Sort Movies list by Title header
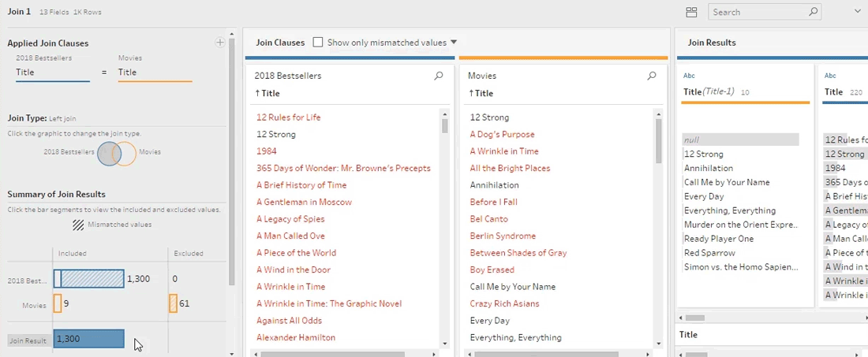The image size is (868, 357). (481, 93)
